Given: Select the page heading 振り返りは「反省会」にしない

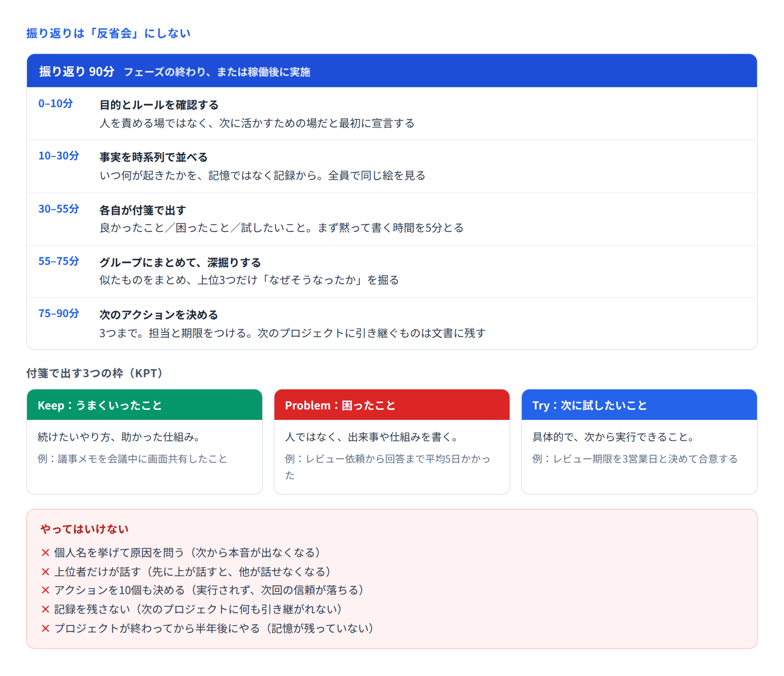Looking at the screenshot, I should click(108, 34).
